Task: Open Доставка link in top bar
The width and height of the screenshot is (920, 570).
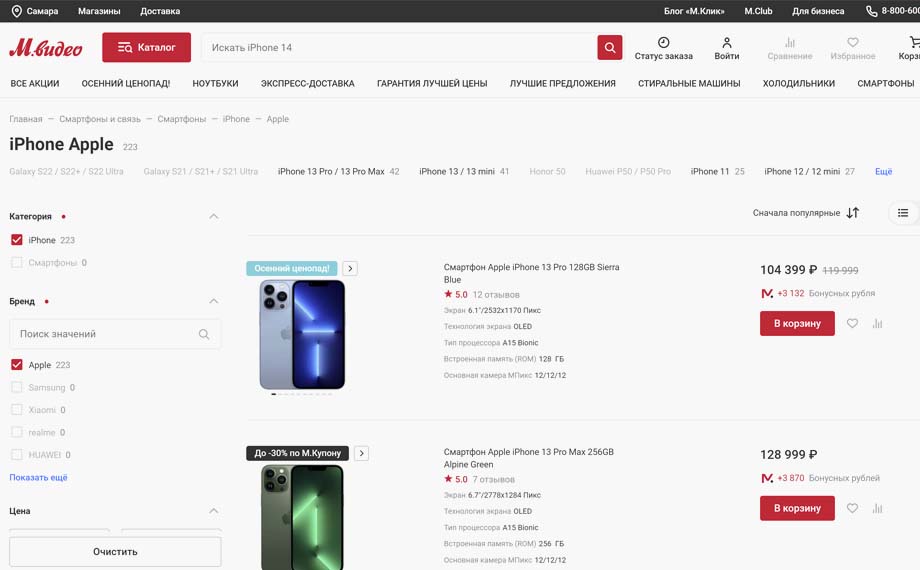Action: [x=160, y=11]
